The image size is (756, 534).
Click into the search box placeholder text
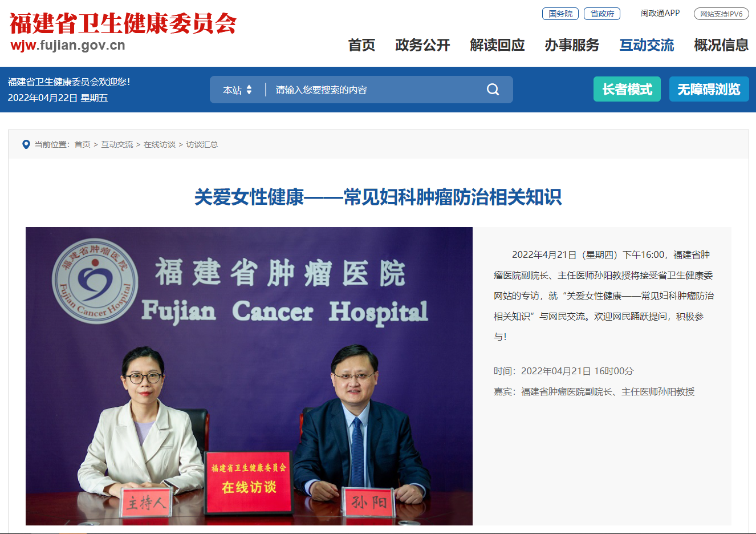click(322, 90)
